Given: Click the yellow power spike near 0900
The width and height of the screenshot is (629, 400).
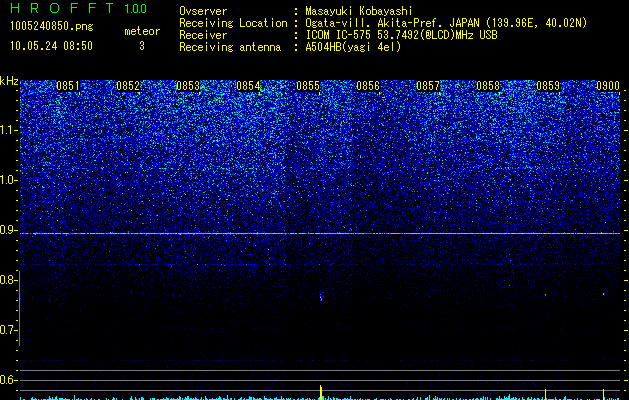Looking at the screenshot, I should [x=604, y=394].
